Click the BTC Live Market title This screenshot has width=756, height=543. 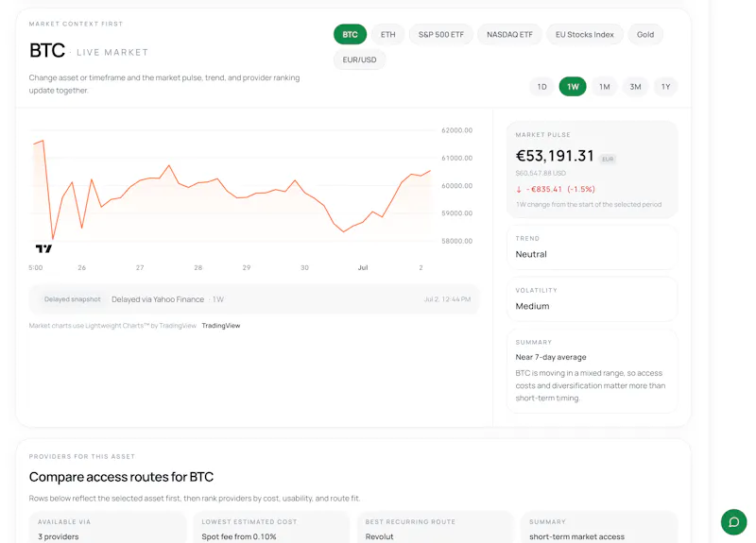pyautogui.click(x=89, y=51)
